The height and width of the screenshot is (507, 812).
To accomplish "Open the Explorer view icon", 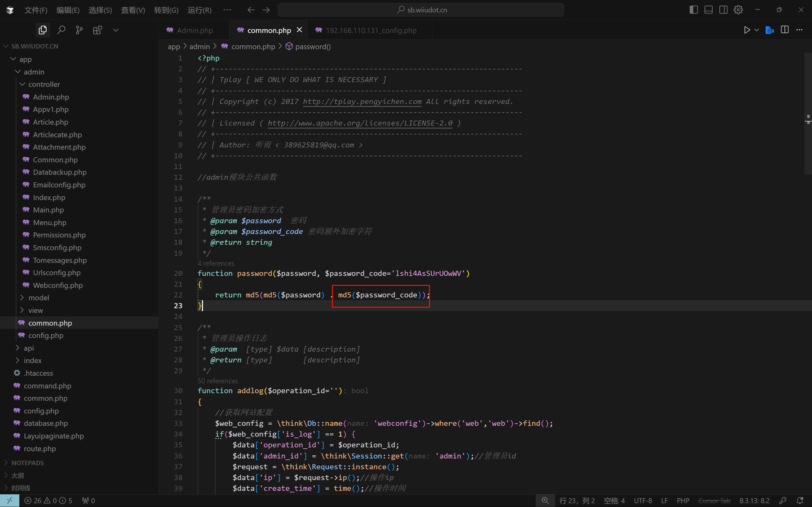I will pyautogui.click(x=43, y=30).
